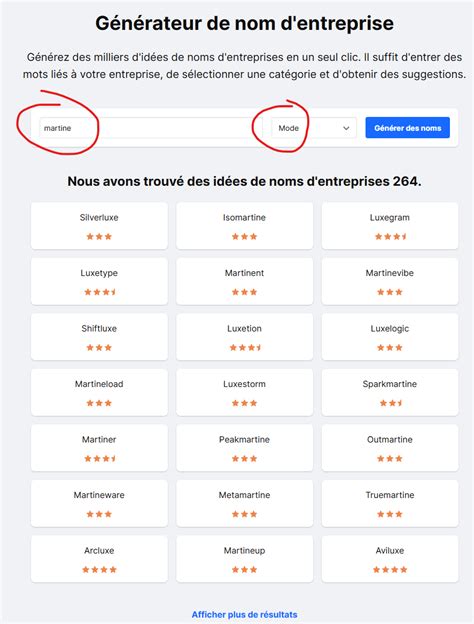Screen dimensions: 474x624
Task: Click the four-star rating under Arcluxe
Action: (x=99, y=569)
